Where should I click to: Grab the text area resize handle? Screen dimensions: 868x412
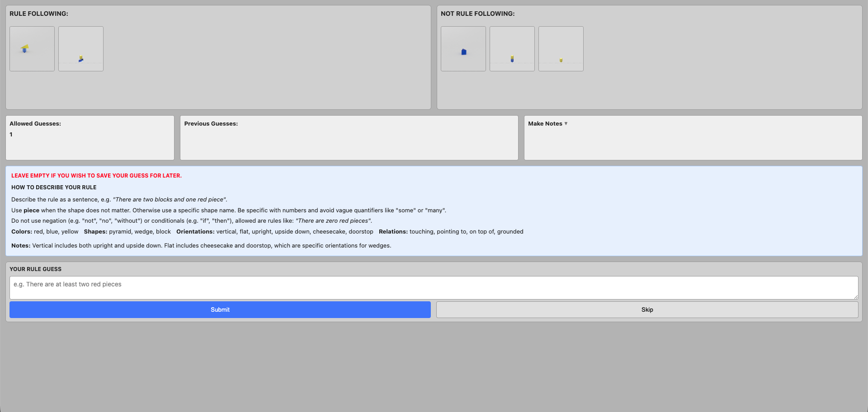pyautogui.click(x=856, y=297)
